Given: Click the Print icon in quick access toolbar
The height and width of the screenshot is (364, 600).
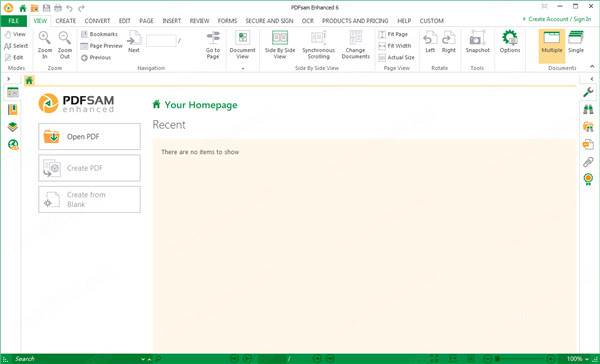Looking at the screenshot, I should click(58, 8).
